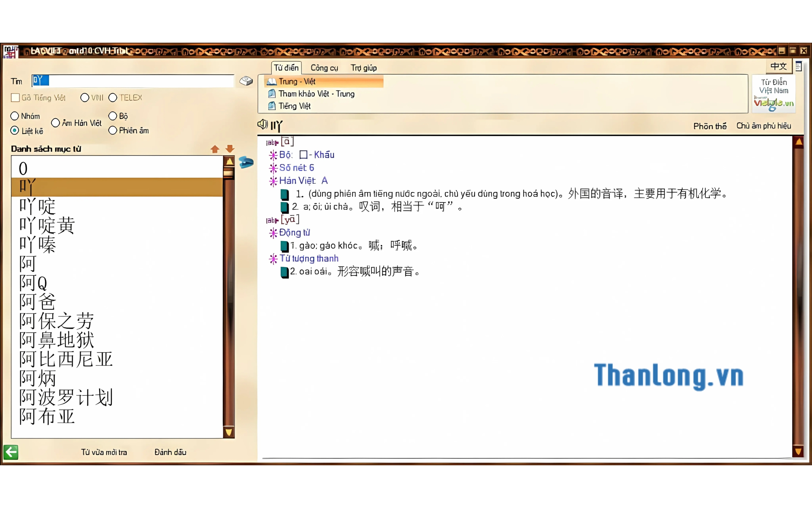Click the orange down arrow above word list
812x508 pixels.
(230, 148)
